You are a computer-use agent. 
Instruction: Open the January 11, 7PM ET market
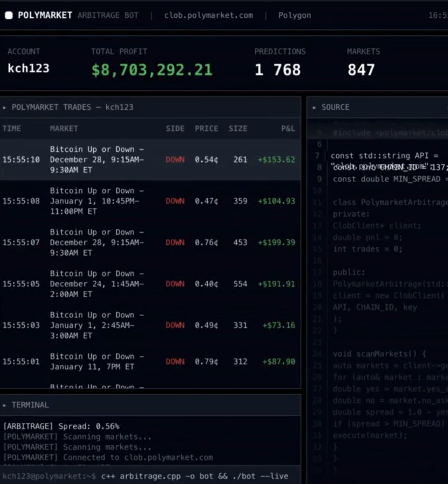point(97,361)
